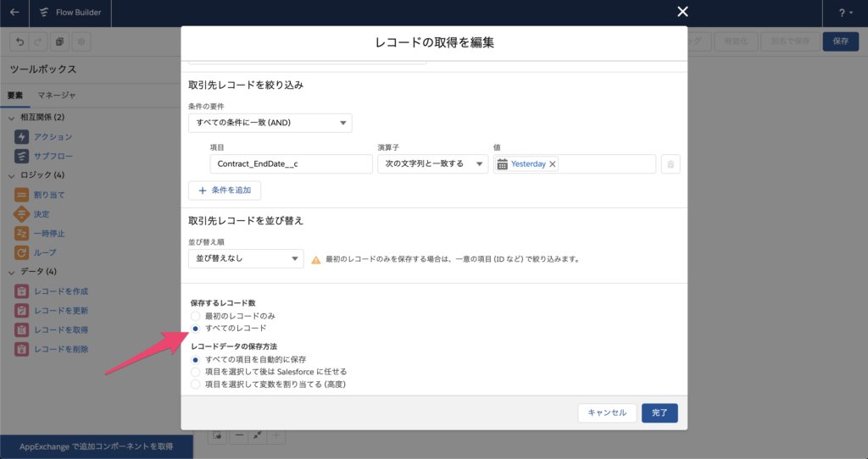Remove the Yesterday value pill
The width and height of the screenshot is (868, 459).
coord(553,164)
